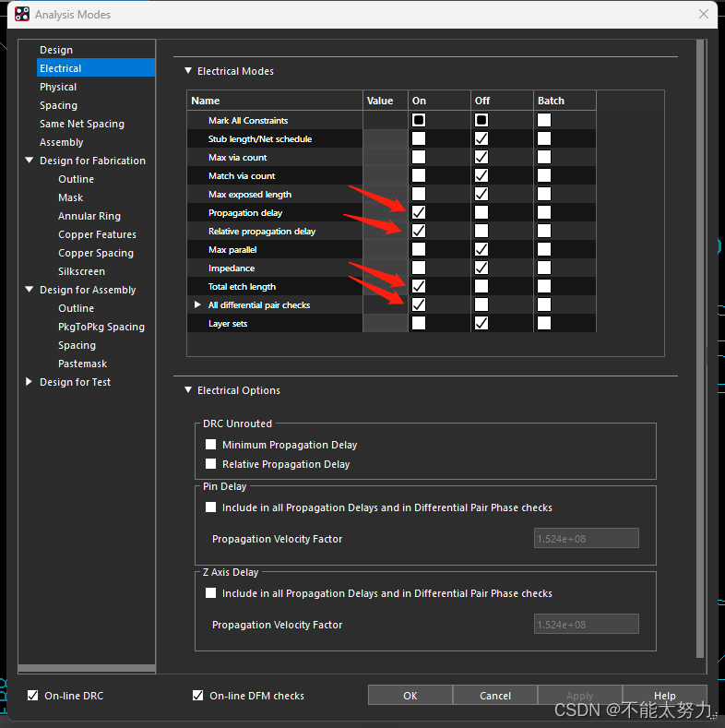Viewport: 725px width, 728px height.
Task: Collapse the Electrical Options section
Action: (x=188, y=390)
